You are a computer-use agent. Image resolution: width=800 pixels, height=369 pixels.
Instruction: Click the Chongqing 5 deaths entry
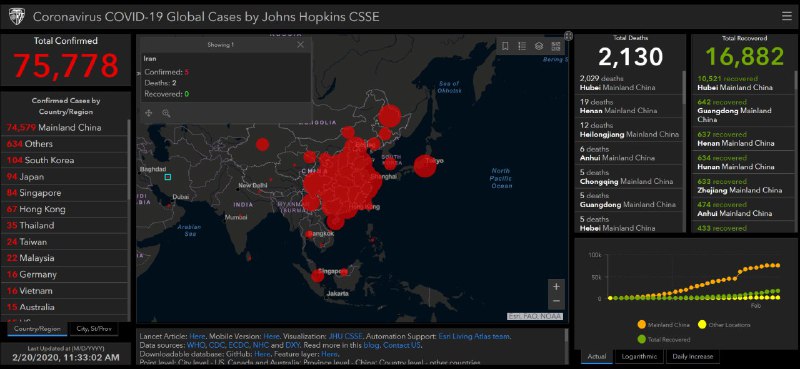pos(630,177)
